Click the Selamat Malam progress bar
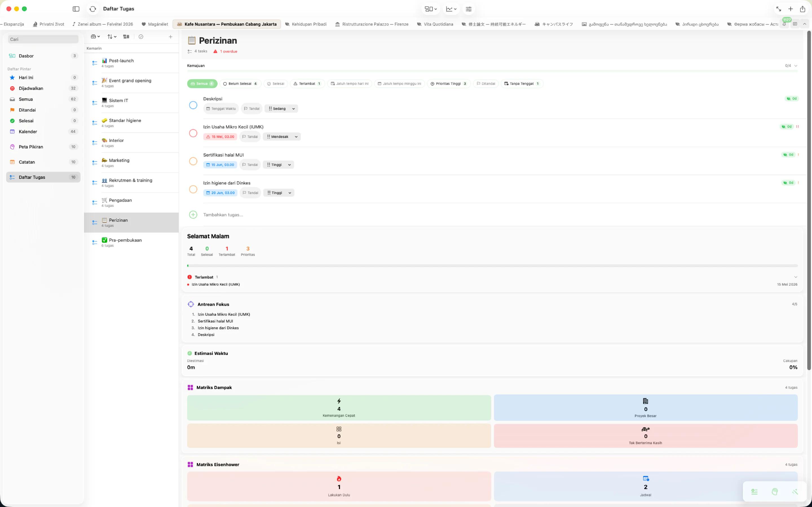Image resolution: width=812 pixels, height=507 pixels. pos(492,266)
